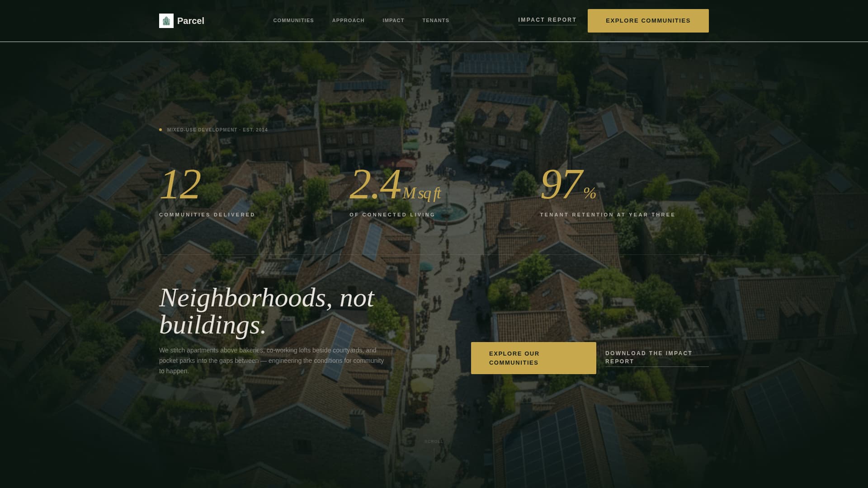Click the underline beneath IMPACT REPORT
This screenshot has width=868, height=488.
click(547, 26)
